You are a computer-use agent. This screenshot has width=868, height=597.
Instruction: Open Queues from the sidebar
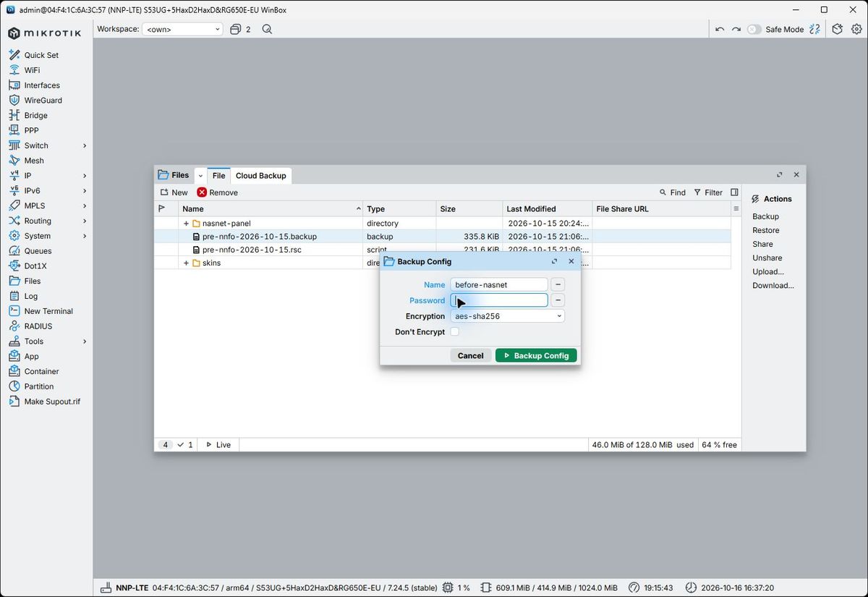38,251
